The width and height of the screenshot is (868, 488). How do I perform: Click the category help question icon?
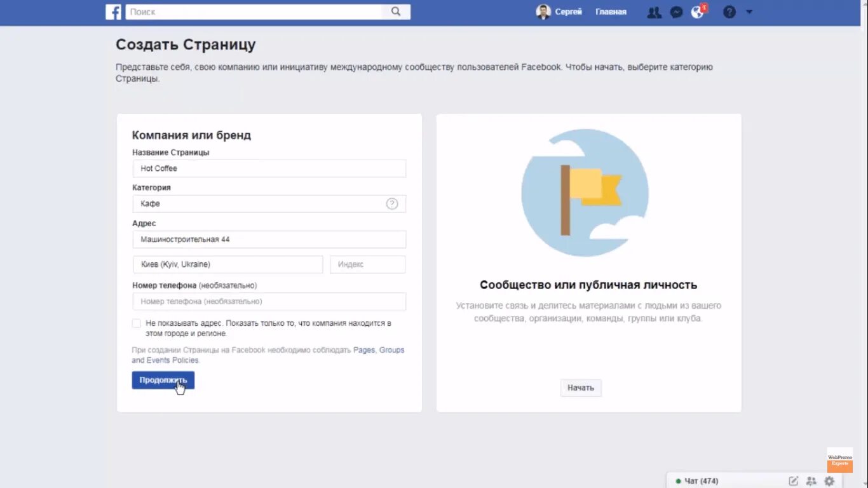392,204
